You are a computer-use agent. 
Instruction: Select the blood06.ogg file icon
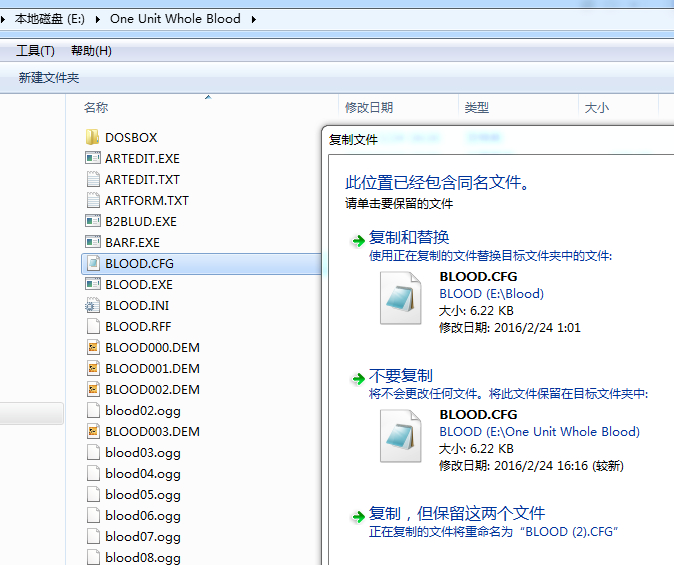(x=93, y=516)
